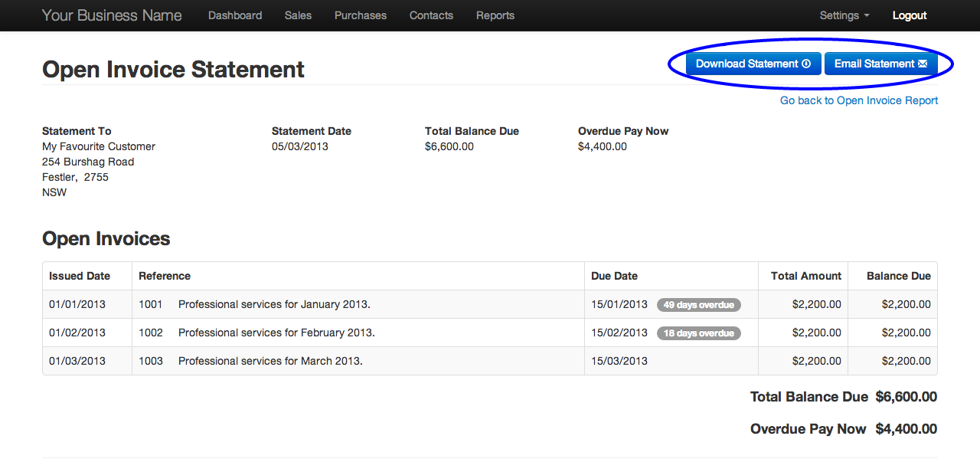980x472 pixels.
Task: Open the Dashboard menu item
Action: (235, 15)
